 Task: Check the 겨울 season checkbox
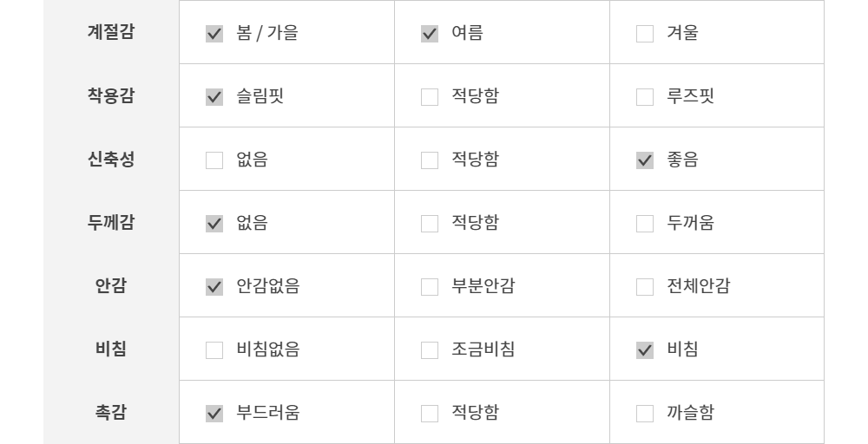click(x=645, y=35)
